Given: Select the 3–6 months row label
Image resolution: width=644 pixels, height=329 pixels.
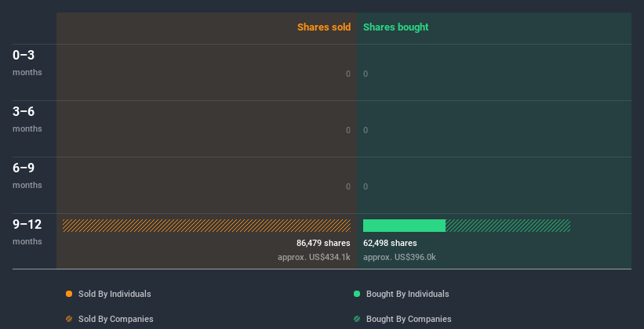Looking at the screenshot, I should coord(27,119).
